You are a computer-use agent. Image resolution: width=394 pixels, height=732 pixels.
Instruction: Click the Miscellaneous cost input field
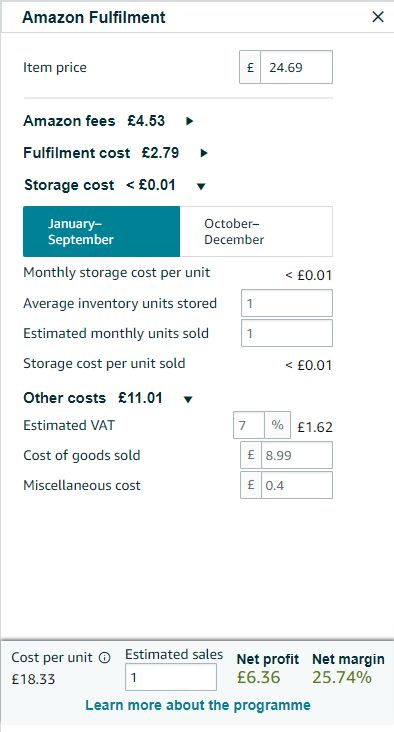click(x=296, y=486)
